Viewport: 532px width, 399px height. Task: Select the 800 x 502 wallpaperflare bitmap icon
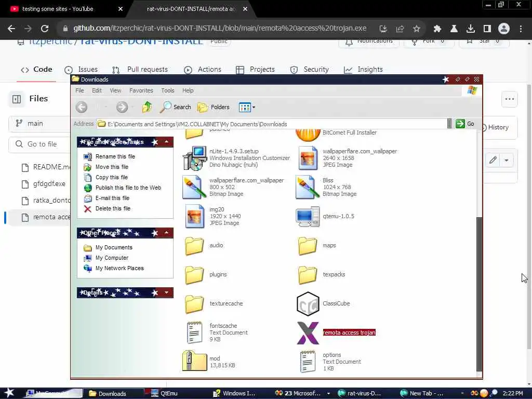(194, 187)
